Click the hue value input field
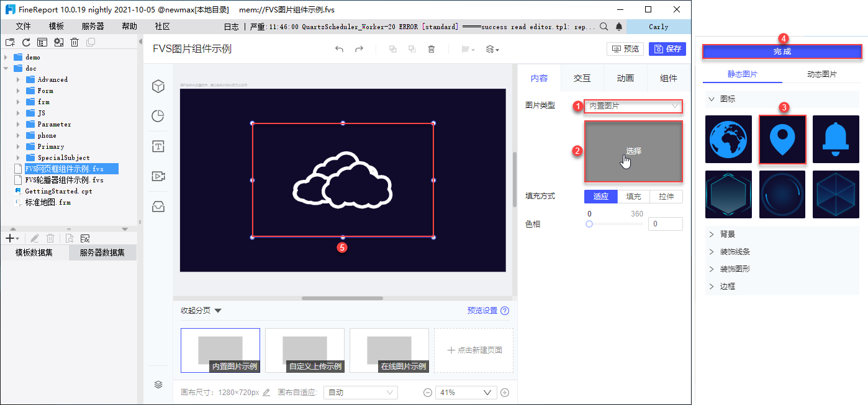Viewport: 868px width, 405px height. [665, 224]
